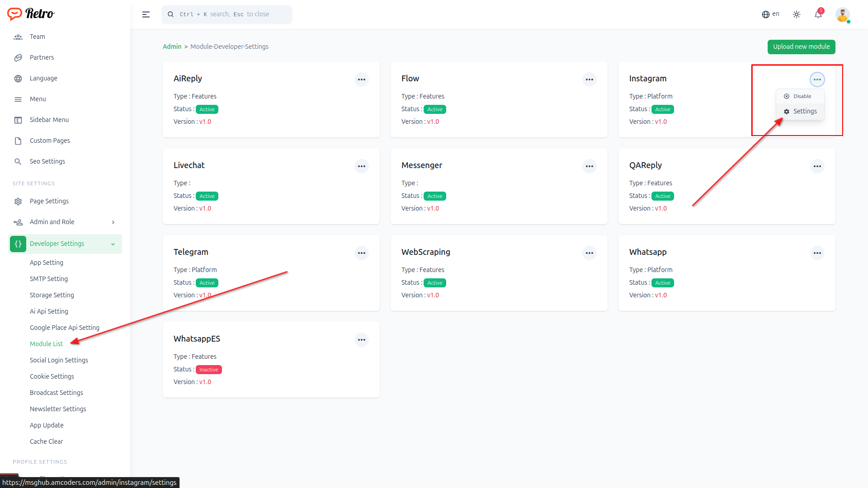Click the Telegram module ellipsis icon
This screenshot has height=488, width=868.
[x=362, y=253]
